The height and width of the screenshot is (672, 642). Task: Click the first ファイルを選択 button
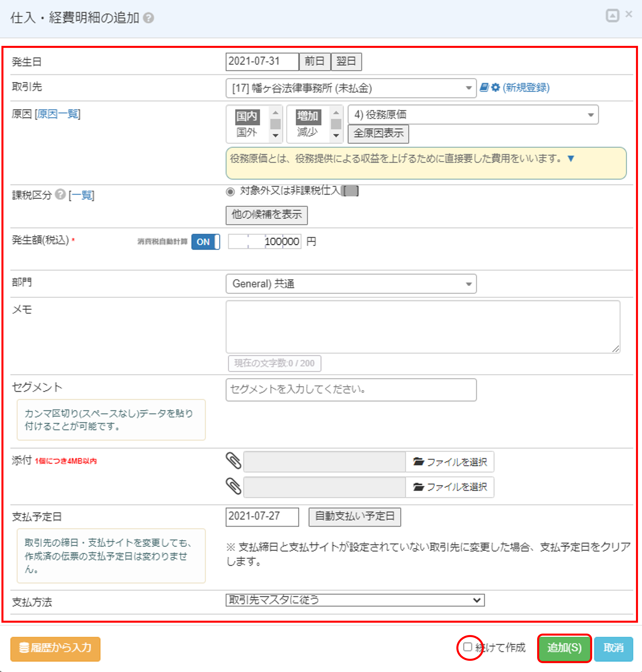450,462
